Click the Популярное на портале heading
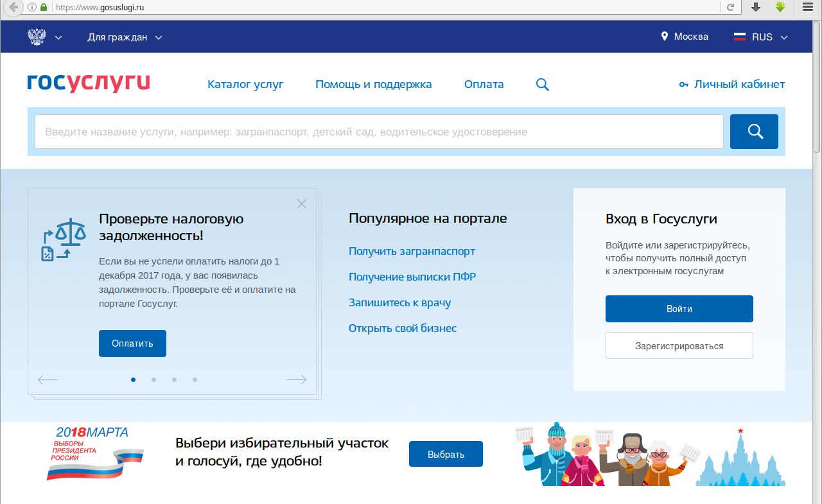 pos(428,218)
